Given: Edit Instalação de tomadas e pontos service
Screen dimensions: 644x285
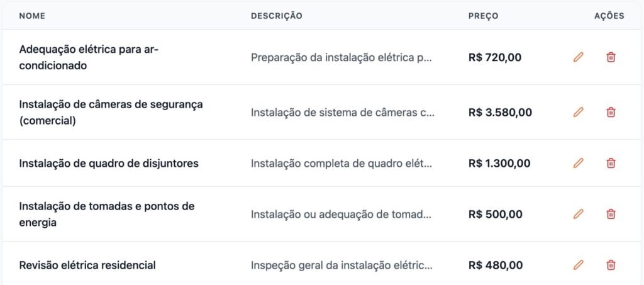Looking at the screenshot, I should 579,214.
